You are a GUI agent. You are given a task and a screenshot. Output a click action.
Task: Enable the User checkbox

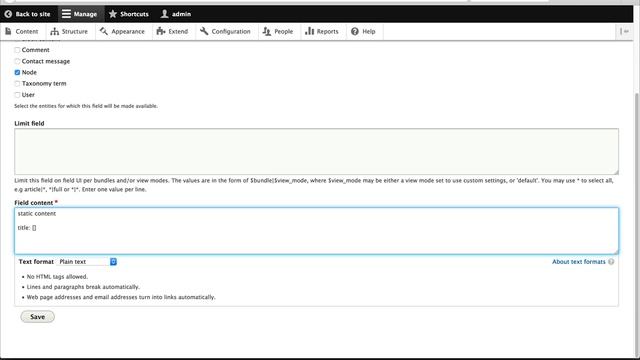click(x=17, y=95)
